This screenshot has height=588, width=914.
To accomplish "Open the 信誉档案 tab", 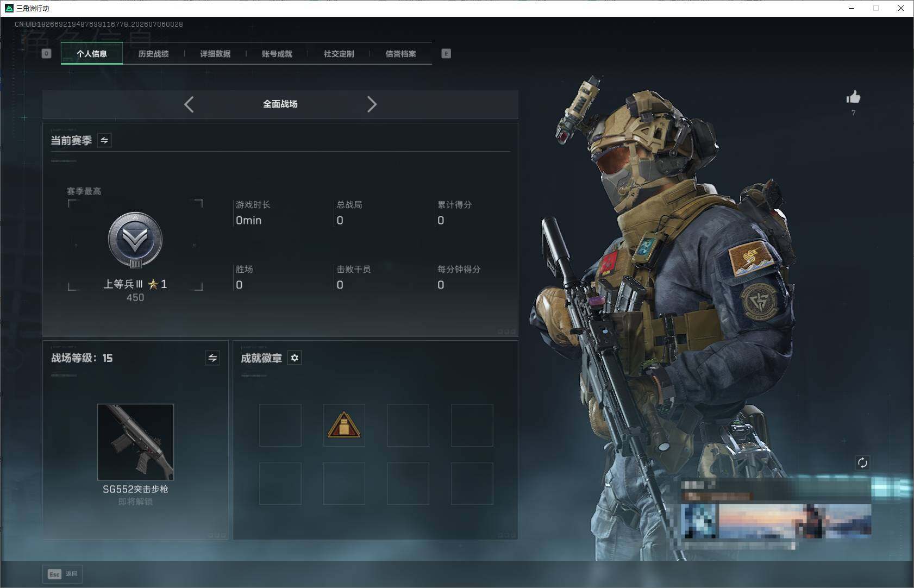I will pyautogui.click(x=401, y=54).
